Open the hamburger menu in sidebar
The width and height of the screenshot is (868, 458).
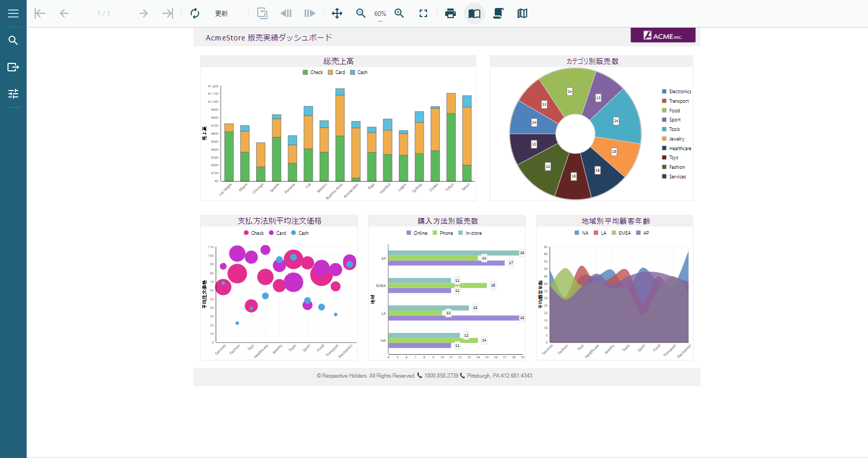coord(13,13)
